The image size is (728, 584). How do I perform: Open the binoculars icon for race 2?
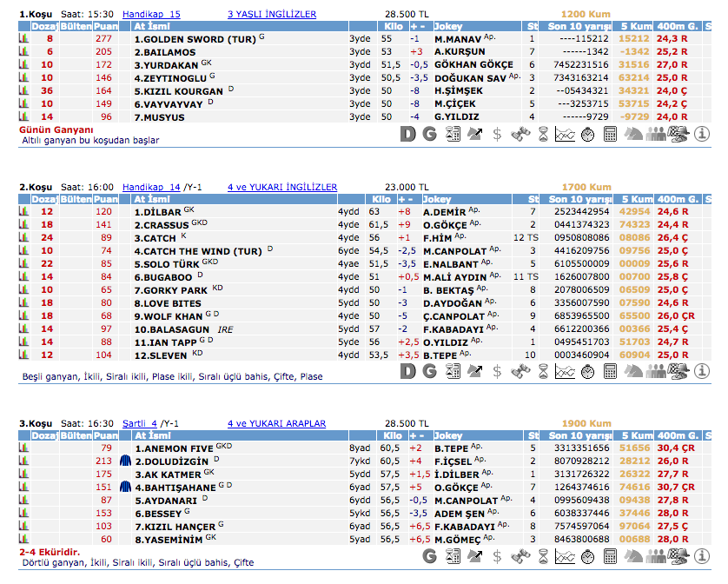520,371
